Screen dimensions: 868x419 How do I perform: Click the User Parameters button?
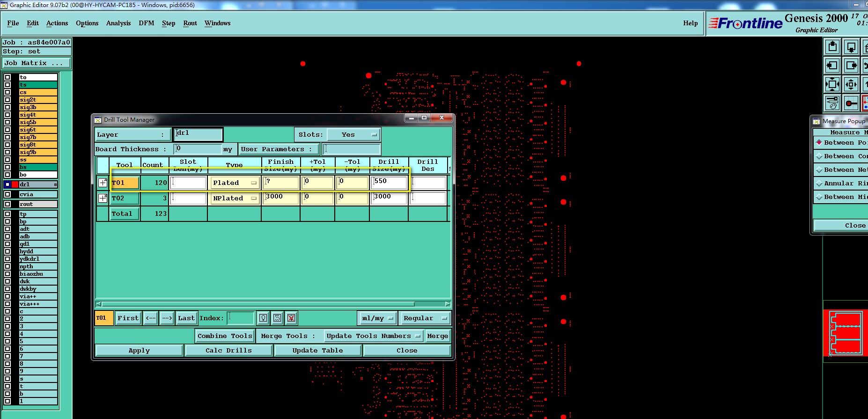pyautogui.click(x=279, y=149)
